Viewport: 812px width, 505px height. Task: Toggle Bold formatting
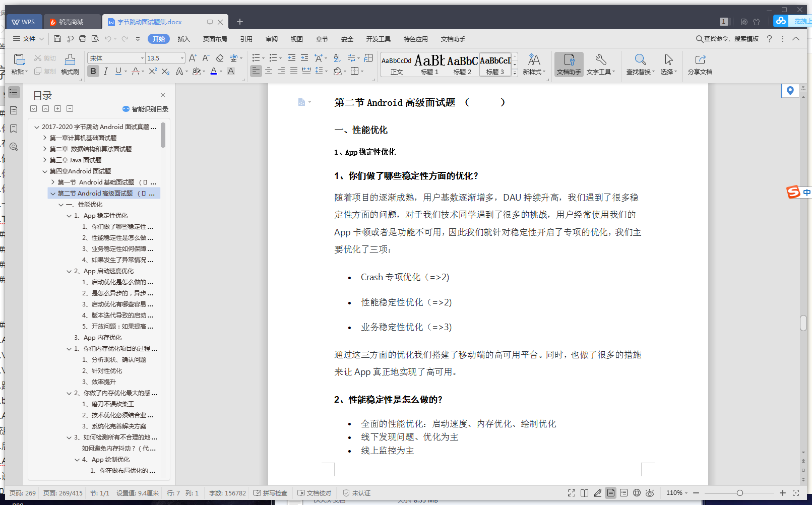point(93,71)
